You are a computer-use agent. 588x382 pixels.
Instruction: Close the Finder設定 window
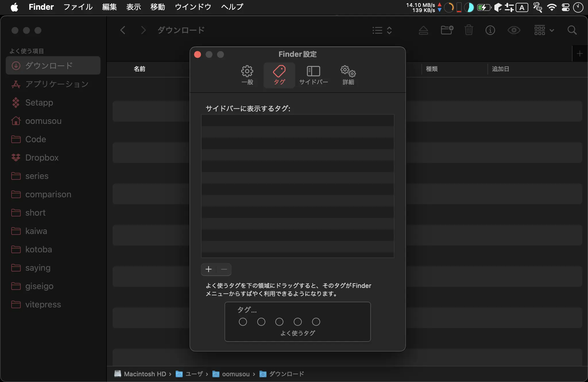point(198,54)
